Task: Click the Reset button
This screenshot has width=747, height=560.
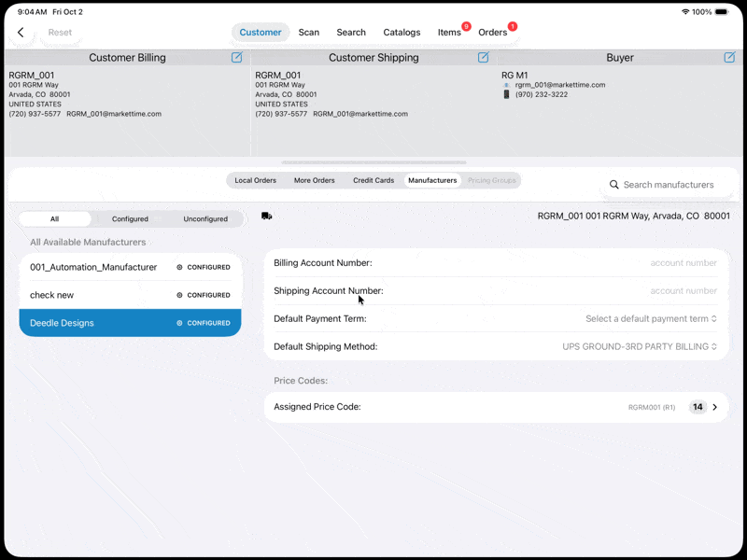Action: pos(60,33)
